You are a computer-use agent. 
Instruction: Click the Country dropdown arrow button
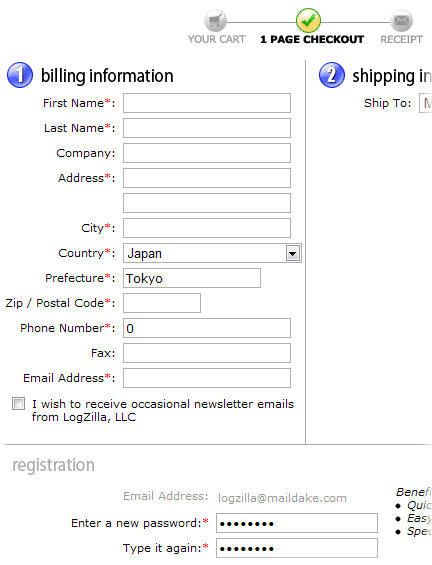point(293,253)
